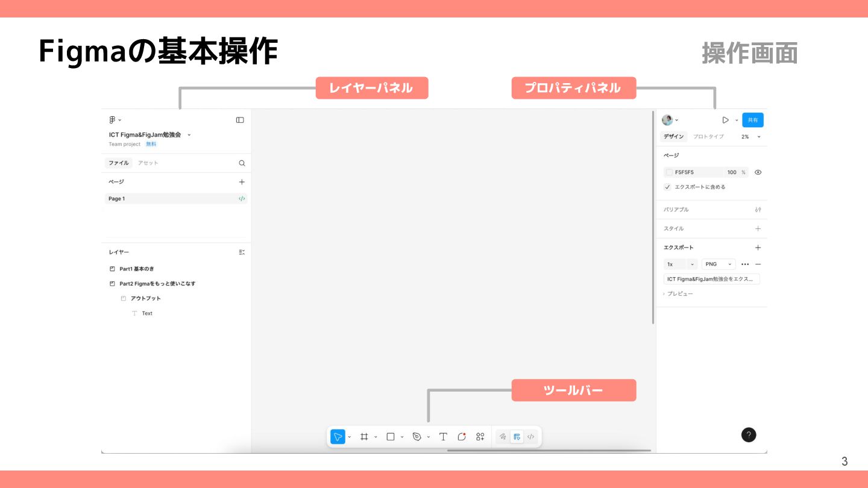868x488 pixels.
Task: Click the page background color swatch
Action: click(669, 172)
